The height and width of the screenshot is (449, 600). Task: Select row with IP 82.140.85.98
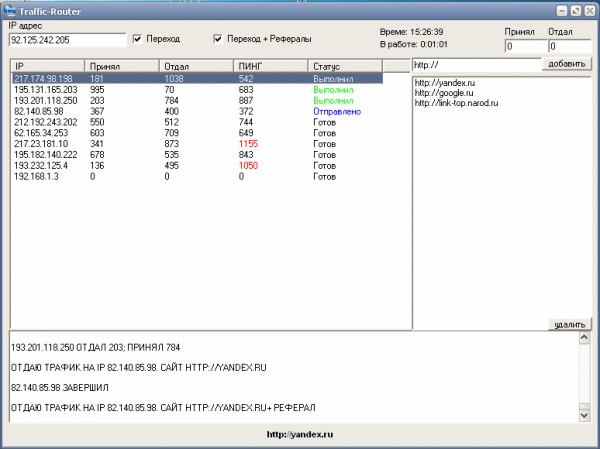(40, 111)
